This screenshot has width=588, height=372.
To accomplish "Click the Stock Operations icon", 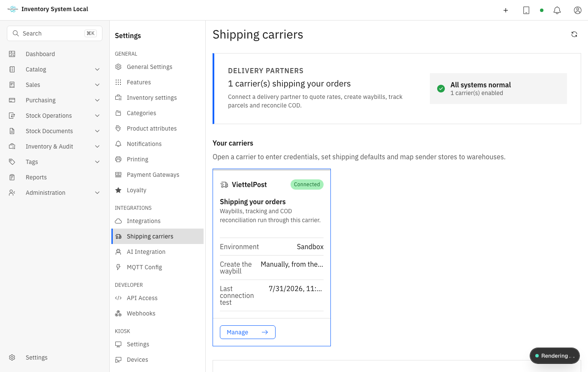I will (x=12, y=116).
